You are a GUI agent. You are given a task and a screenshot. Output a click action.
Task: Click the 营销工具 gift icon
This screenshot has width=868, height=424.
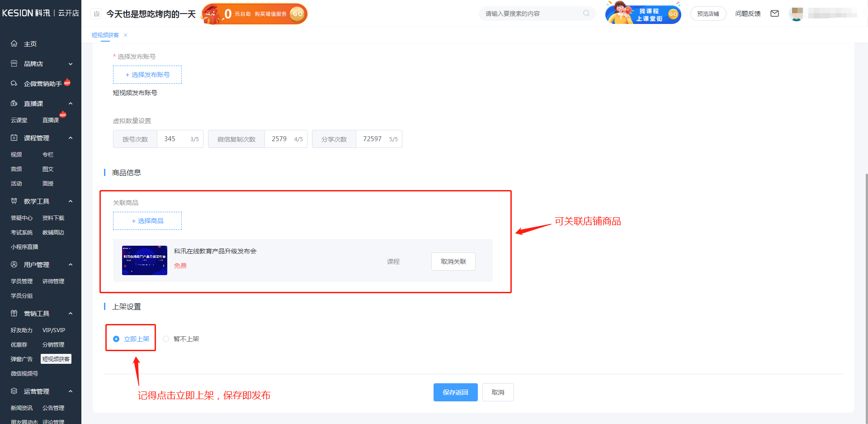point(14,313)
